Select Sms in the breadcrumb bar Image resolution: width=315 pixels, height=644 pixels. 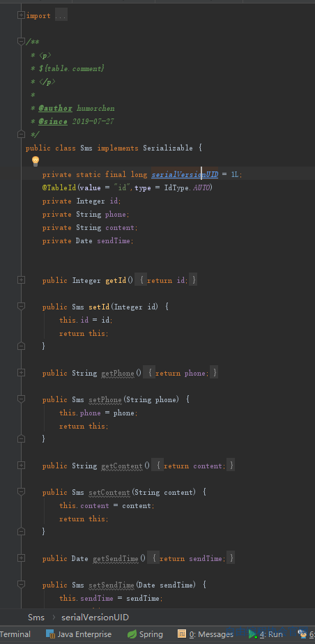coord(36,618)
